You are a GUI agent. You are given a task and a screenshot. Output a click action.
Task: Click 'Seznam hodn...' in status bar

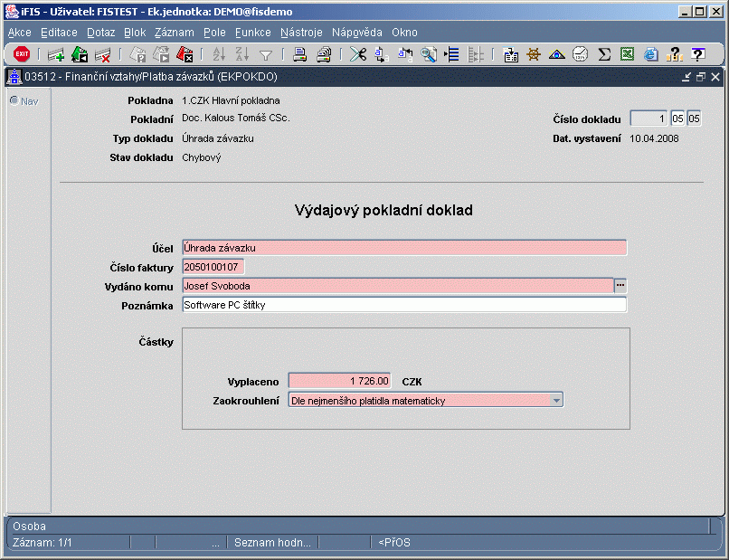(x=272, y=542)
